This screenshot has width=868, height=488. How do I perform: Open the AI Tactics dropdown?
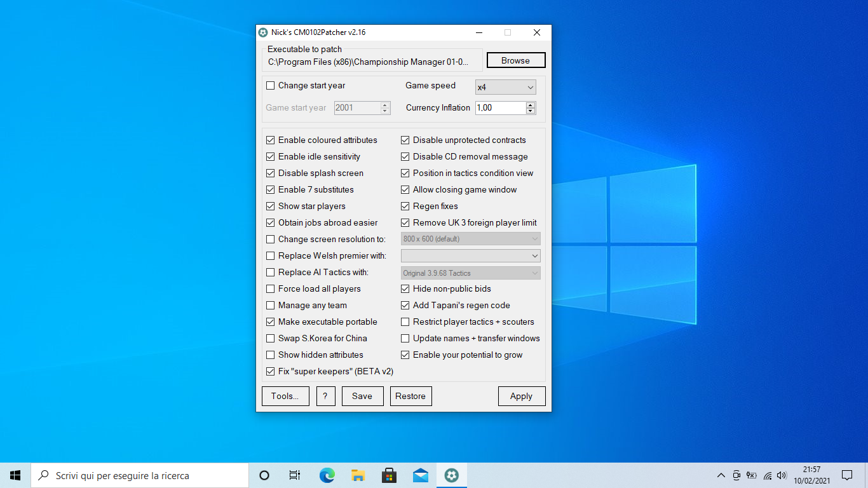coord(471,273)
